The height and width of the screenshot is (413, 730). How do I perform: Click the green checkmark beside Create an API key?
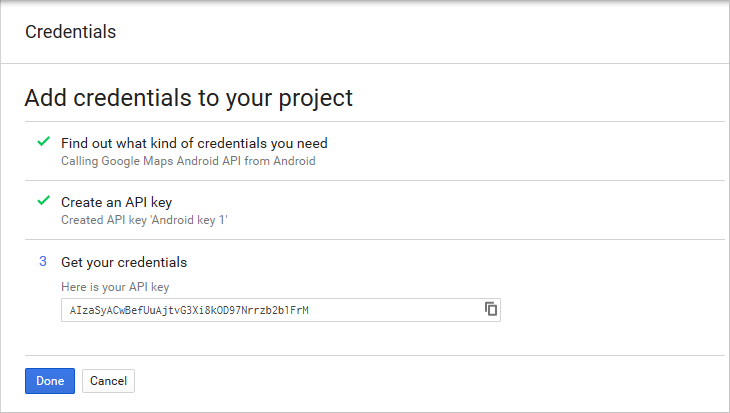[x=44, y=201]
